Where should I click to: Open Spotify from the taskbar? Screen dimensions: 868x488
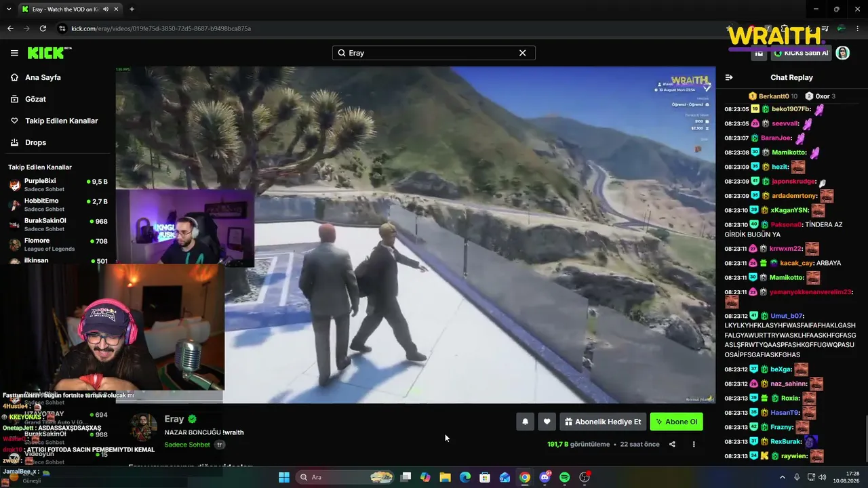[564, 477]
